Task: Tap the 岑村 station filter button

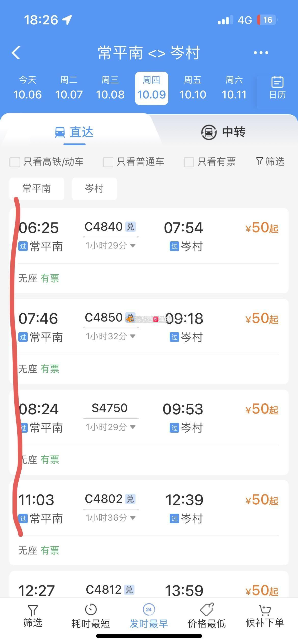Action: pyautogui.click(x=94, y=189)
